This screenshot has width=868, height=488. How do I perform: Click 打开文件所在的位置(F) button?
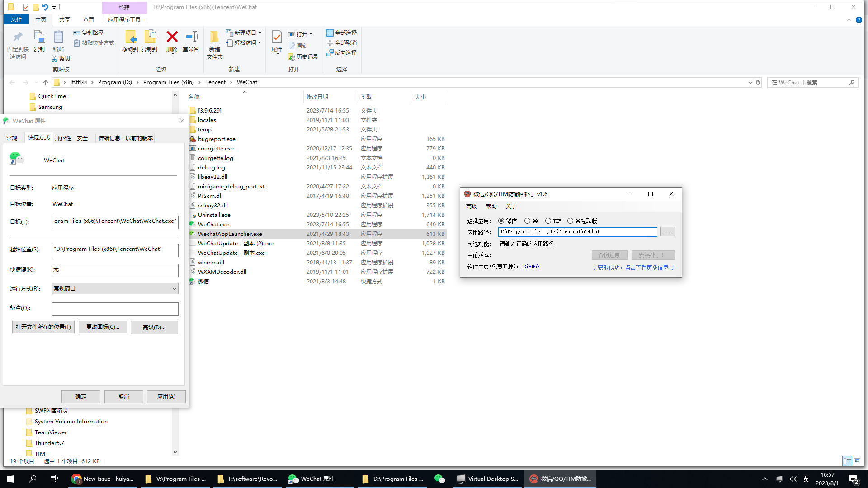coord(43,327)
